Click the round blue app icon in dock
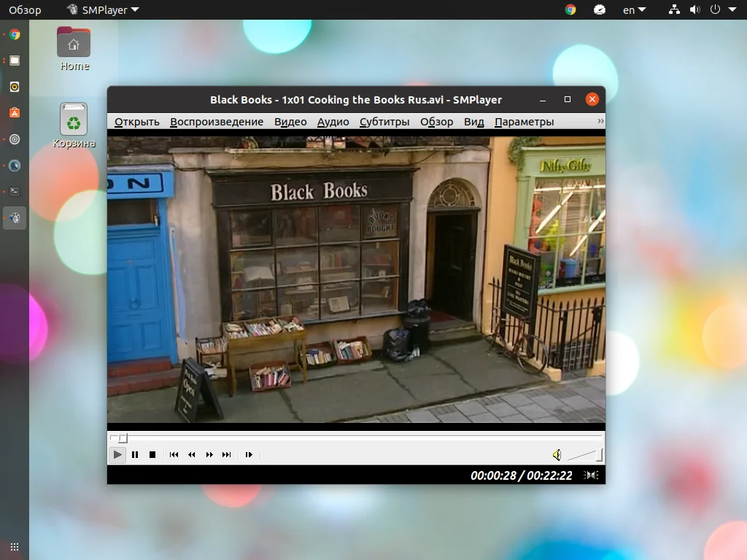The width and height of the screenshot is (747, 560). tap(15, 166)
